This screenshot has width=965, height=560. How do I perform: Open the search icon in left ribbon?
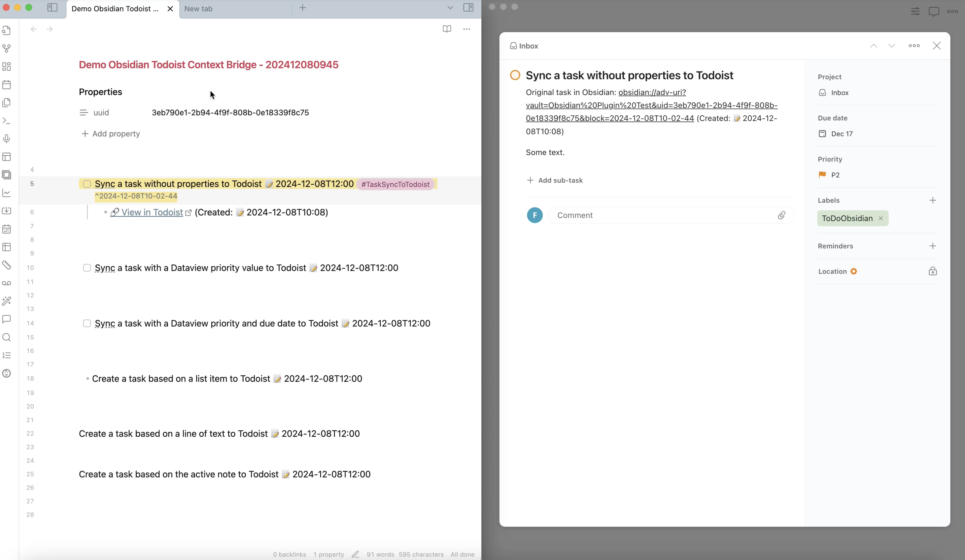click(6, 337)
